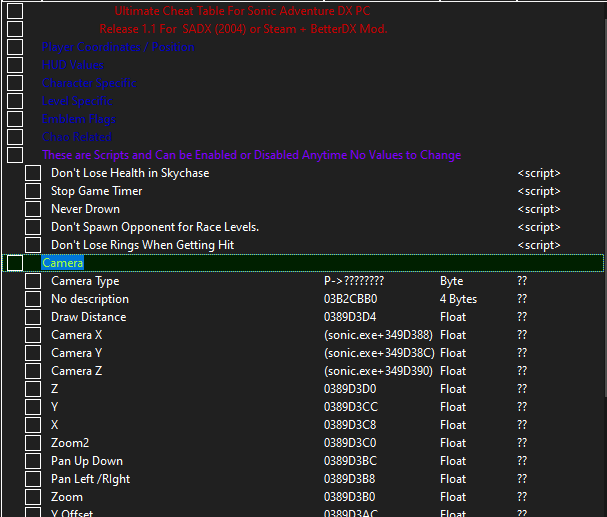Screen dimensions: 607x517
Task: Collapse the highlighted Camera group checkbox
Action: (x=15, y=263)
